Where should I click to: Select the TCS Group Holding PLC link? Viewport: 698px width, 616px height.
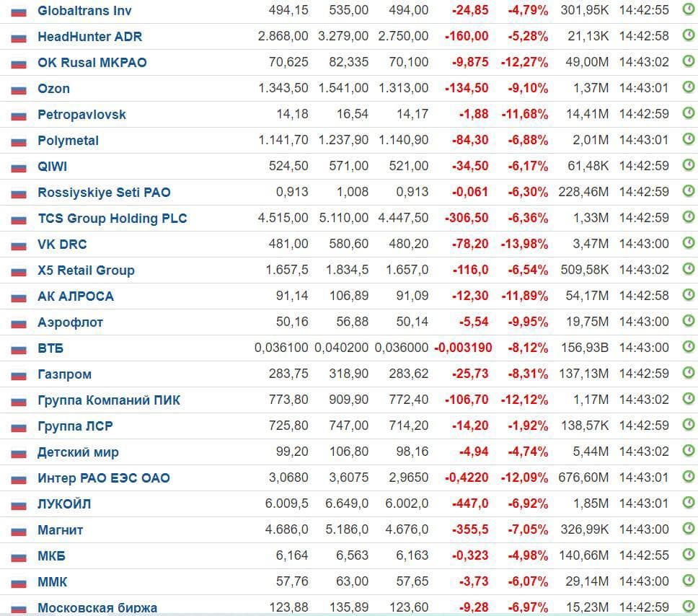(x=112, y=219)
